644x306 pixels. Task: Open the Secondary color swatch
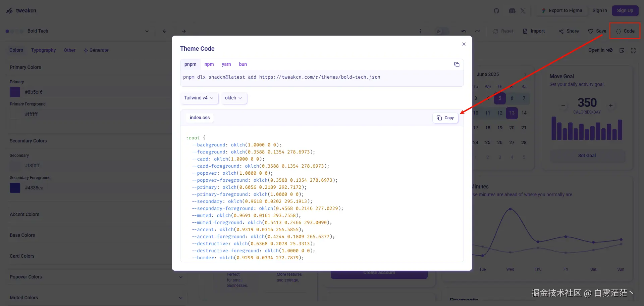15,166
